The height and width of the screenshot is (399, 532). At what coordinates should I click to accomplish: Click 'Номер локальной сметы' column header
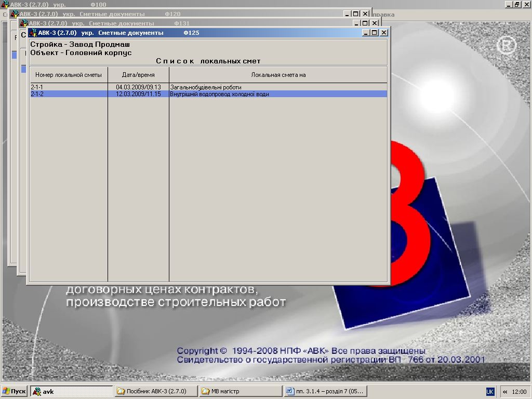pos(69,75)
